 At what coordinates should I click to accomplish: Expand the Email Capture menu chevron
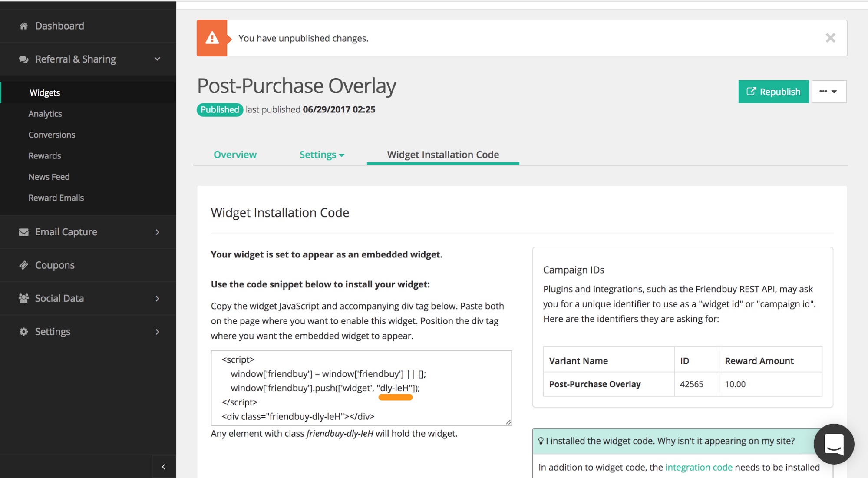click(x=157, y=232)
